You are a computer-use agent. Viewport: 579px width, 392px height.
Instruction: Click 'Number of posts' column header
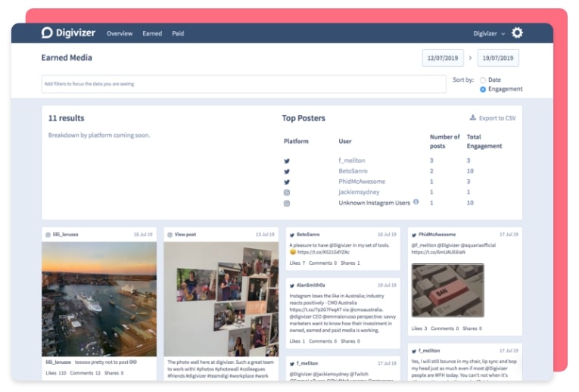pos(444,142)
